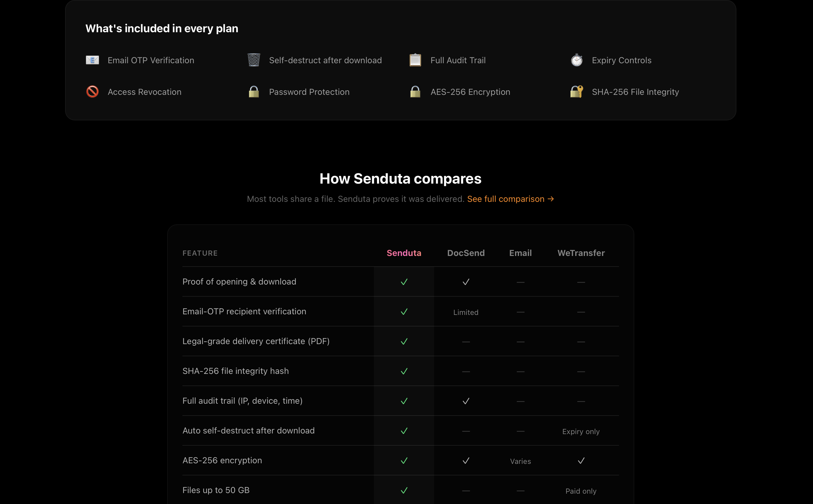Click the Full Audit Trail clipboard icon

tap(415, 60)
